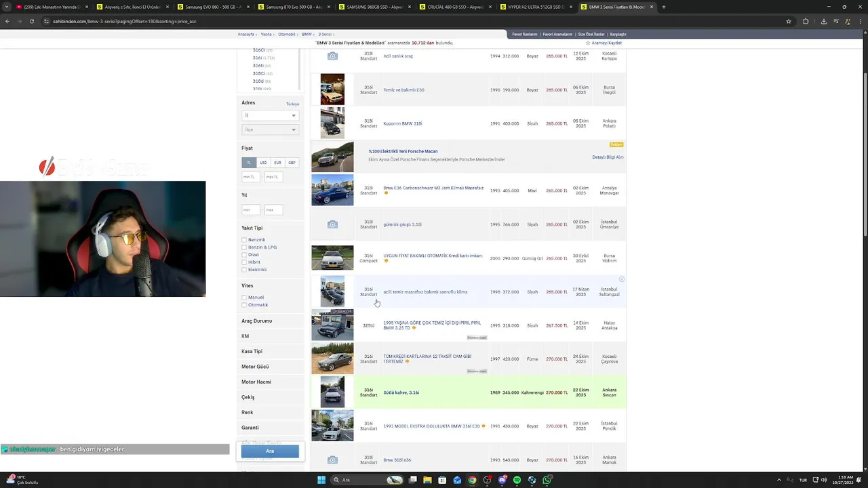
Task: Expand the Kasa Tipi filter
Action: tap(252, 351)
